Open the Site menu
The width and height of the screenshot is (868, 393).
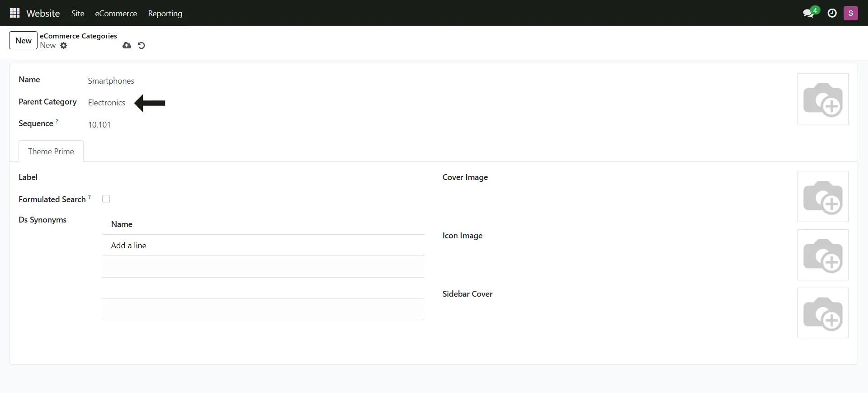coord(78,13)
